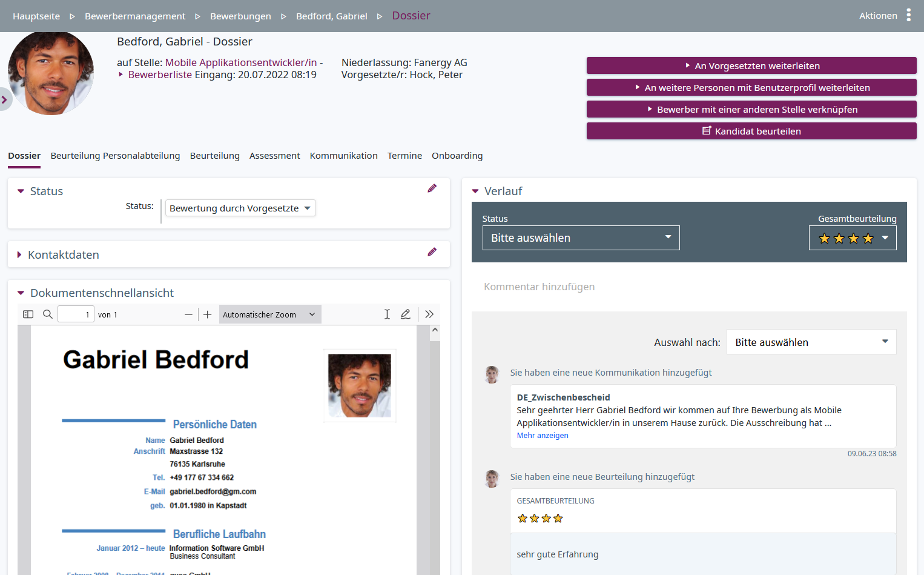Zoom out with the minus icon
The height and width of the screenshot is (575, 924).
click(188, 314)
